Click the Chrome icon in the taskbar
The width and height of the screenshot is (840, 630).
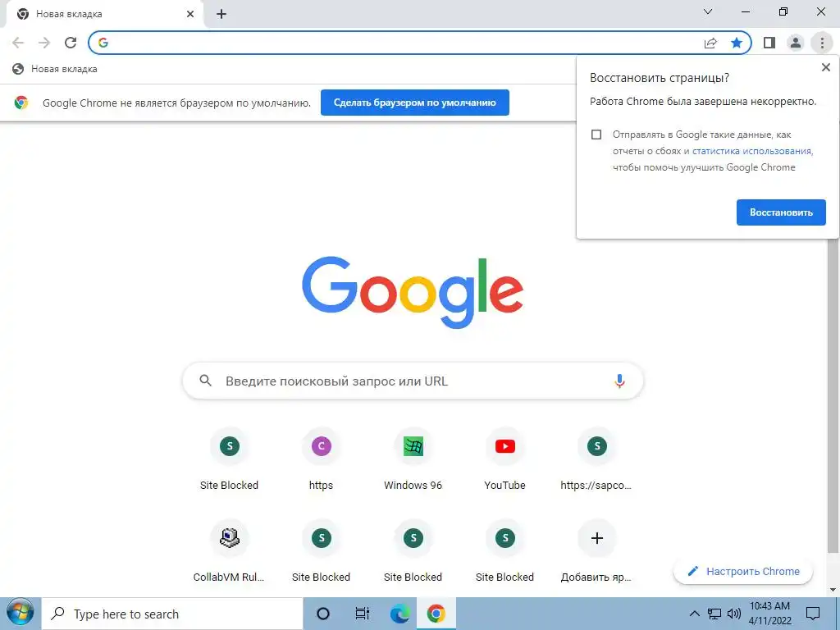436,614
